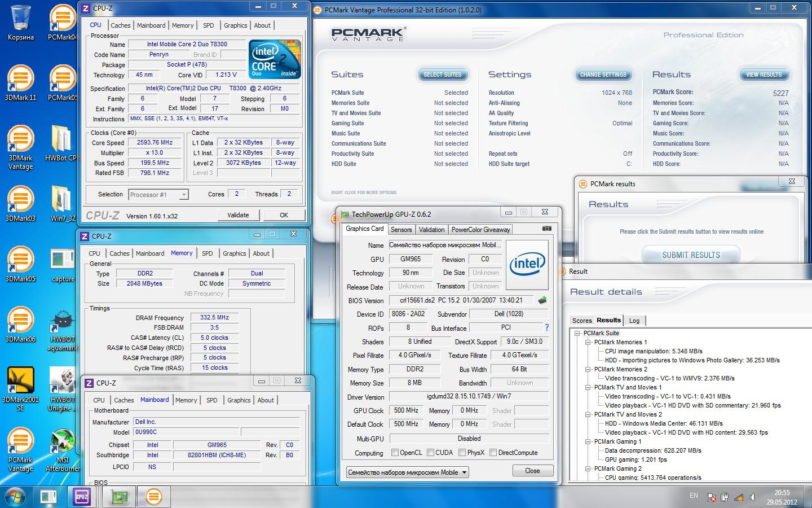This screenshot has height=508, width=812.
Task: Select 'Data decompression: 628.207 MB/s' row
Action: click(x=653, y=450)
